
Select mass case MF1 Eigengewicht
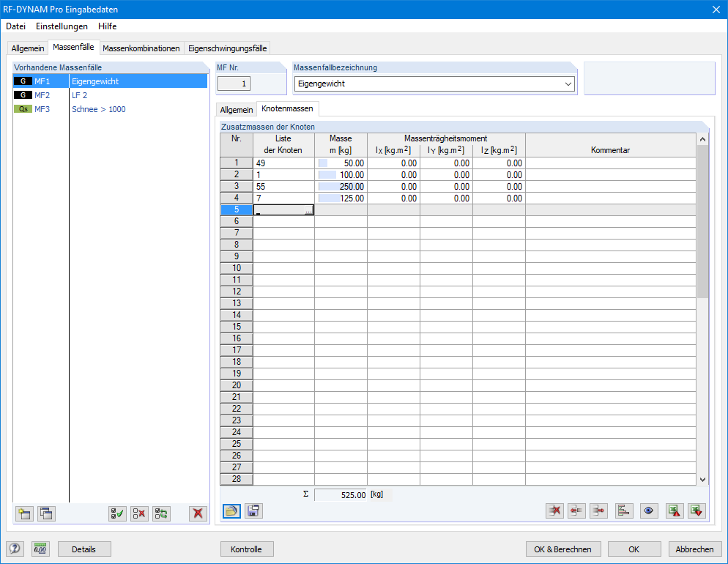tap(110, 81)
